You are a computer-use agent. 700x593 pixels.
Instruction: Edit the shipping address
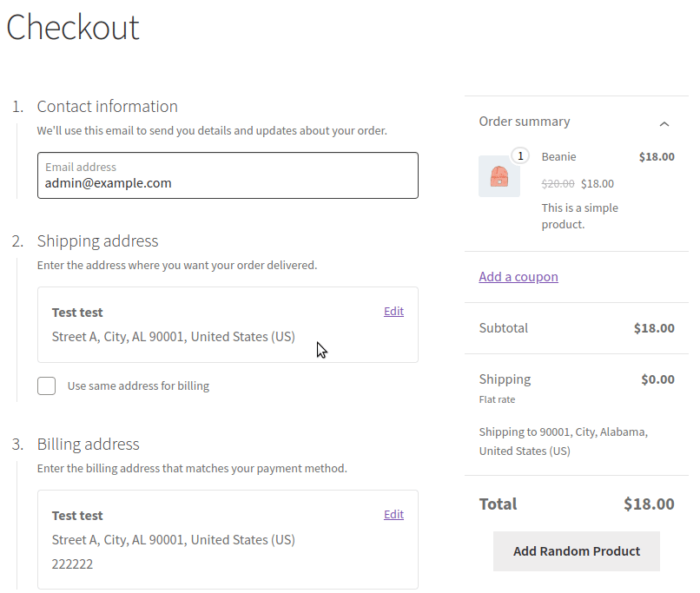pos(393,312)
